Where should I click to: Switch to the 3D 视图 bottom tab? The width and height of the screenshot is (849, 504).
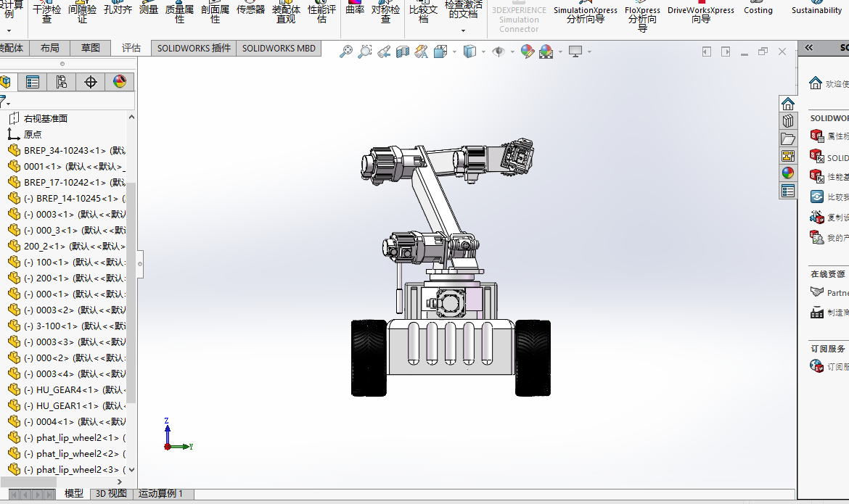(x=111, y=494)
